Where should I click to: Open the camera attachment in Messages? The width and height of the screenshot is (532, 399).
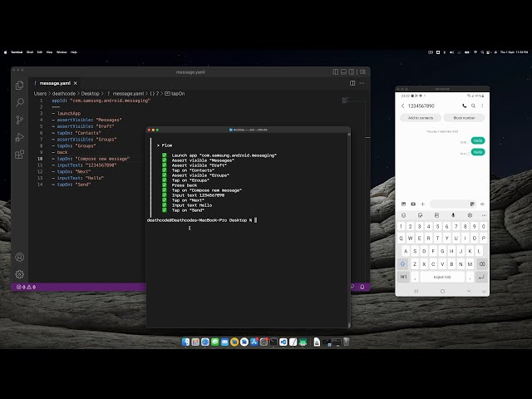tap(413, 204)
